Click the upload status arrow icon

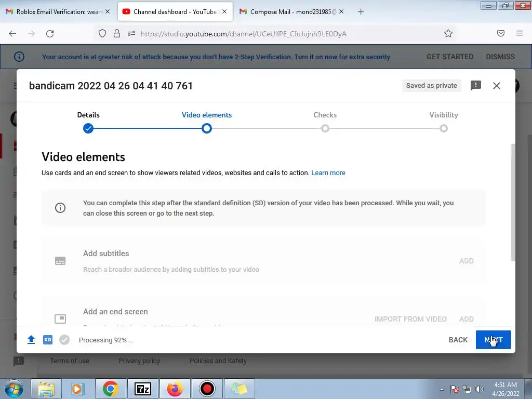pos(31,340)
